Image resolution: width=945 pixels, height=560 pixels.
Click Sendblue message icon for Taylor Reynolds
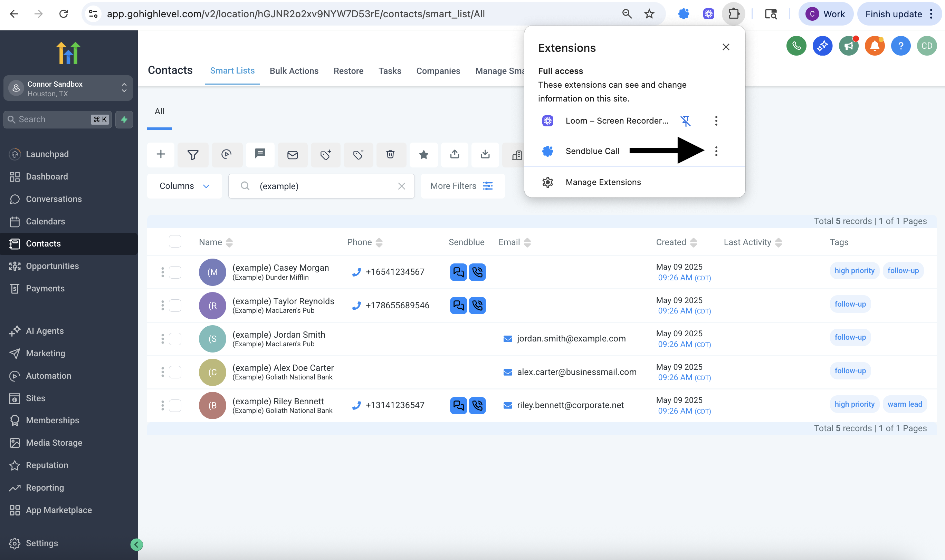coord(459,305)
